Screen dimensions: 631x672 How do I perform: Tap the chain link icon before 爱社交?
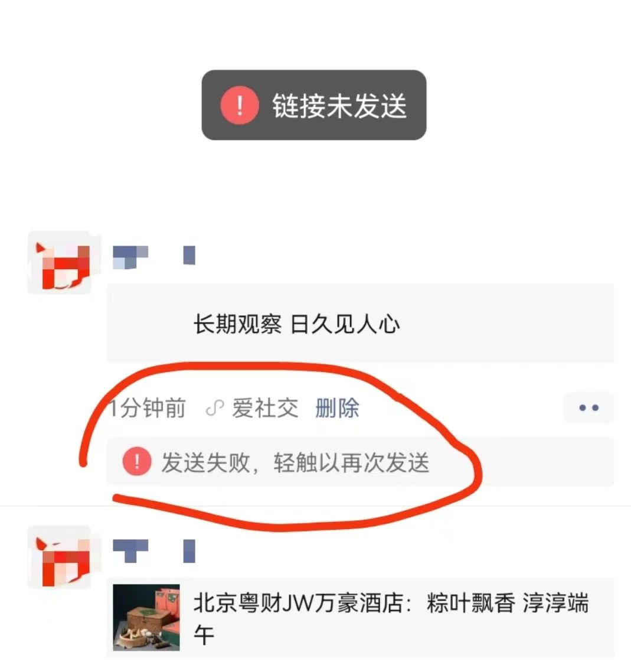pyautogui.click(x=215, y=408)
